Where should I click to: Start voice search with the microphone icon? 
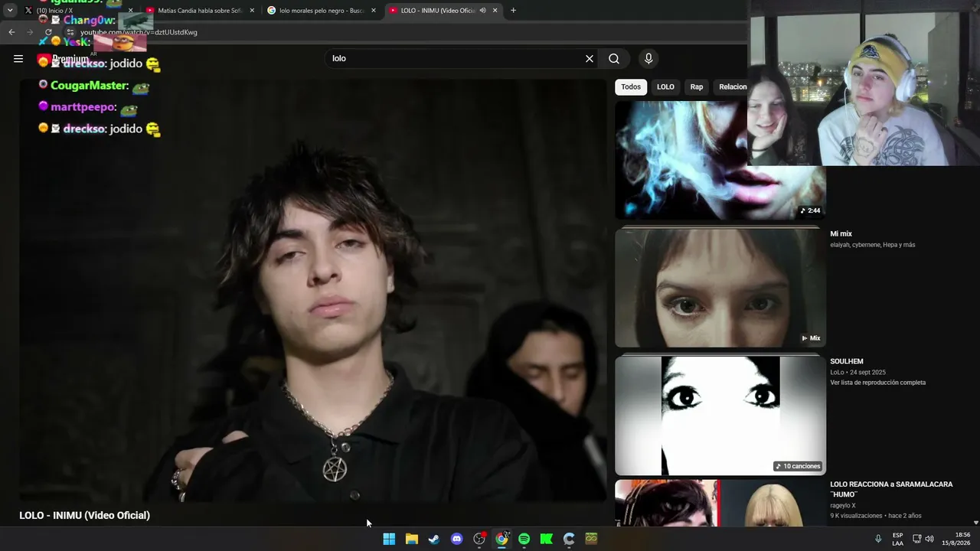tap(648, 59)
